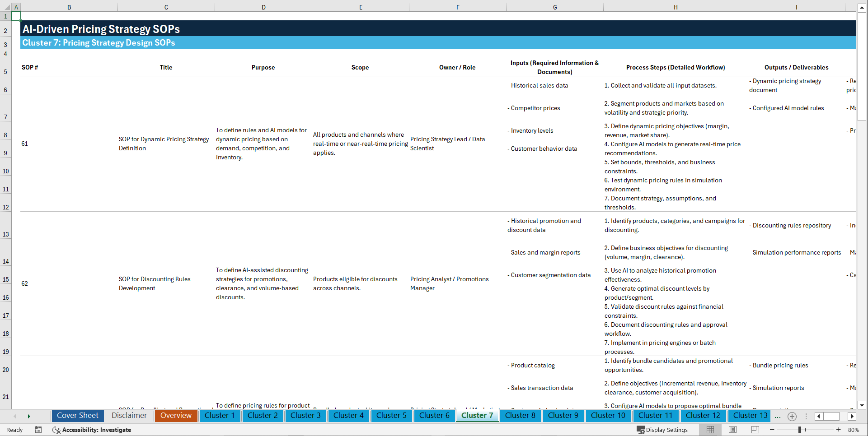Select cell A1 in the grid
Screen dimensions: 868x436
[x=16, y=16]
